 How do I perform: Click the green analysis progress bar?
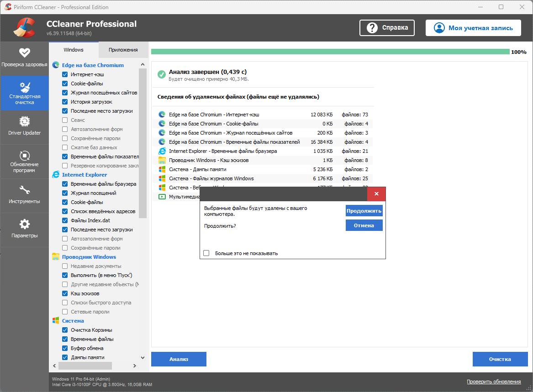tap(330, 52)
